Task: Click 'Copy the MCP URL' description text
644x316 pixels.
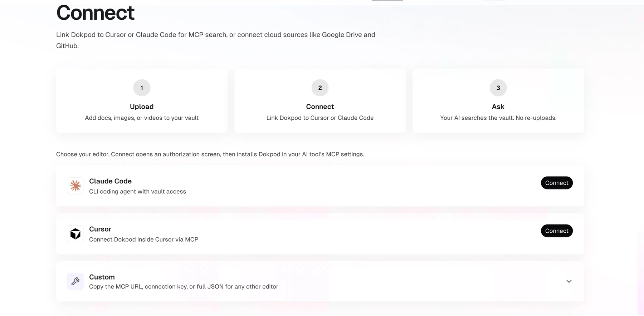Action: (184, 287)
